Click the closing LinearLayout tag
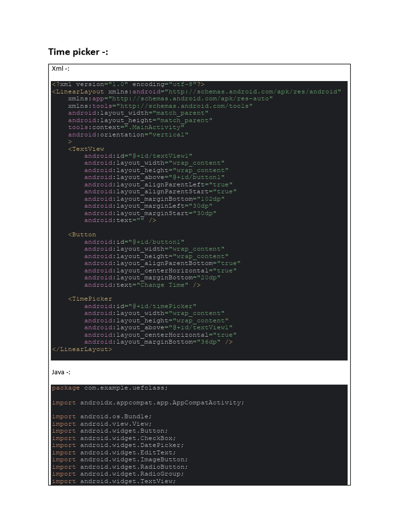Viewport: 399px width, 532px height. tap(82, 349)
